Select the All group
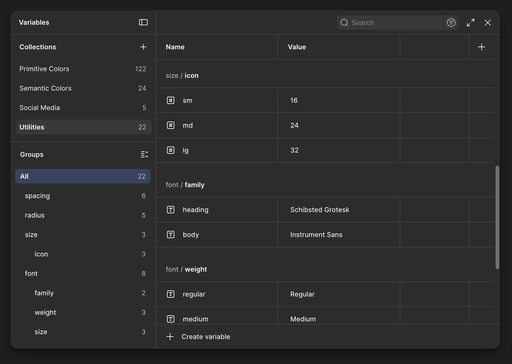512x364 pixels. coord(83,176)
